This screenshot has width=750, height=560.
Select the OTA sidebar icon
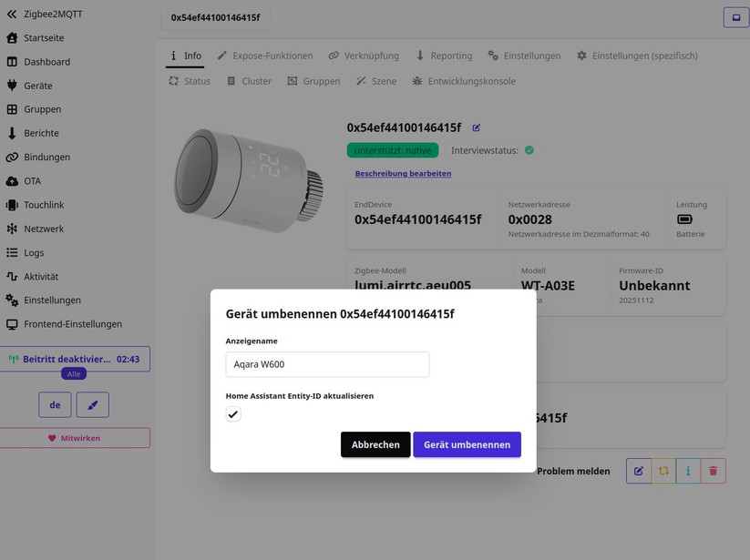click(x=10, y=180)
